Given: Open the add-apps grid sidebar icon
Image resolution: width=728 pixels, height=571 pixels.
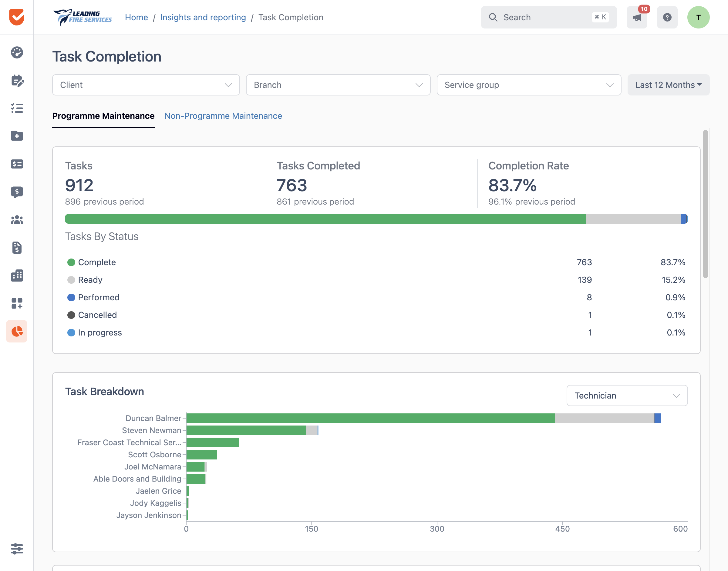Looking at the screenshot, I should pyautogui.click(x=17, y=303).
